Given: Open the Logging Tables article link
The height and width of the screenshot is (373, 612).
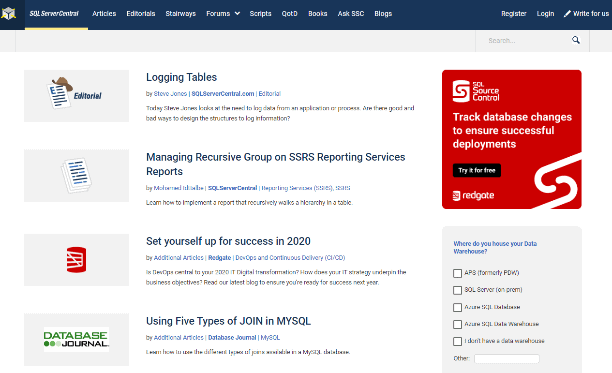Looking at the screenshot, I should 181,77.
